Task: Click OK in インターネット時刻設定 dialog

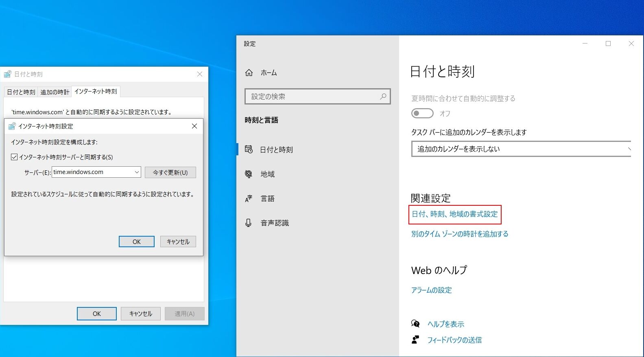Action: point(137,242)
